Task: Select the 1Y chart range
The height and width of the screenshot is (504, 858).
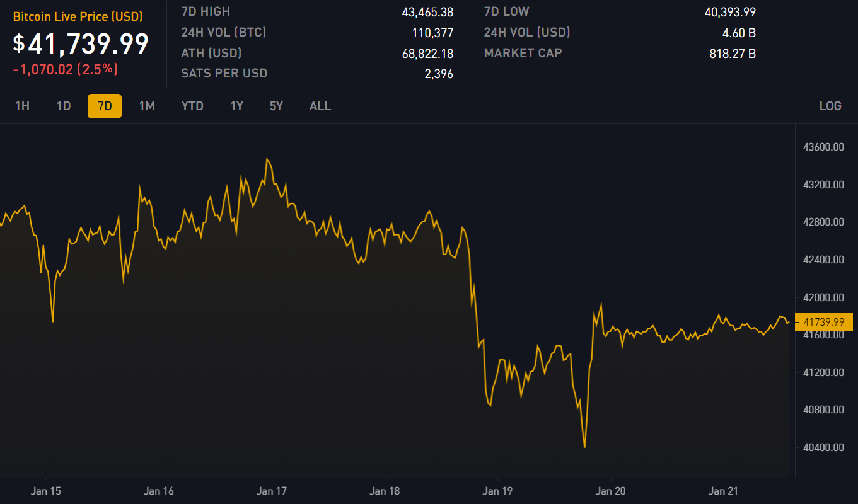Action: click(x=236, y=106)
